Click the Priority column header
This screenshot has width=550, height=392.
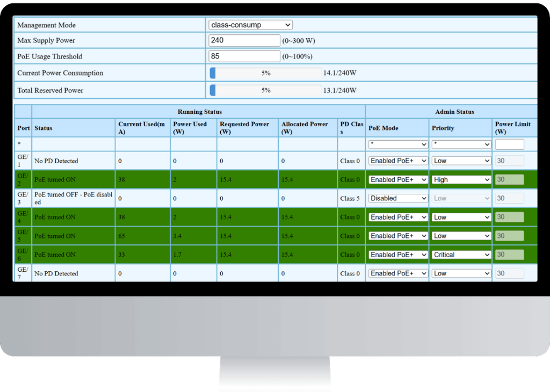coord(443,128)
